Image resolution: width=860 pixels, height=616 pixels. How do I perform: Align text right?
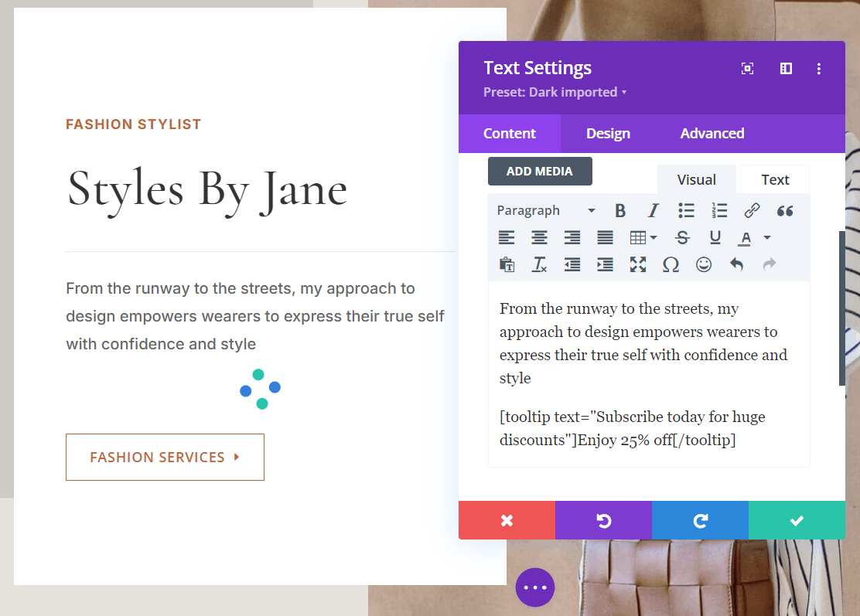572,237
